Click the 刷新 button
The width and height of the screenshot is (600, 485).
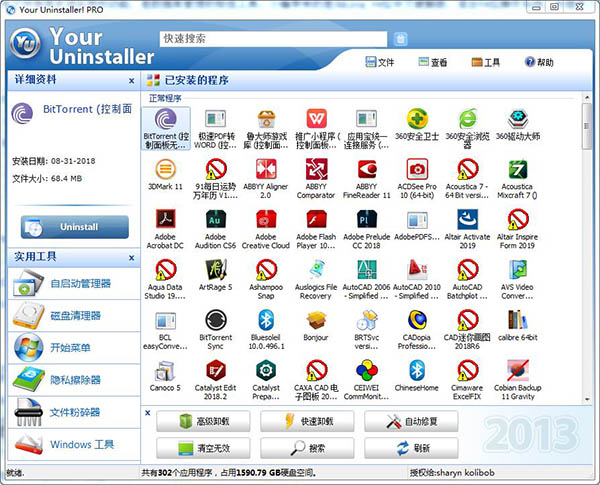pos(411,448)
